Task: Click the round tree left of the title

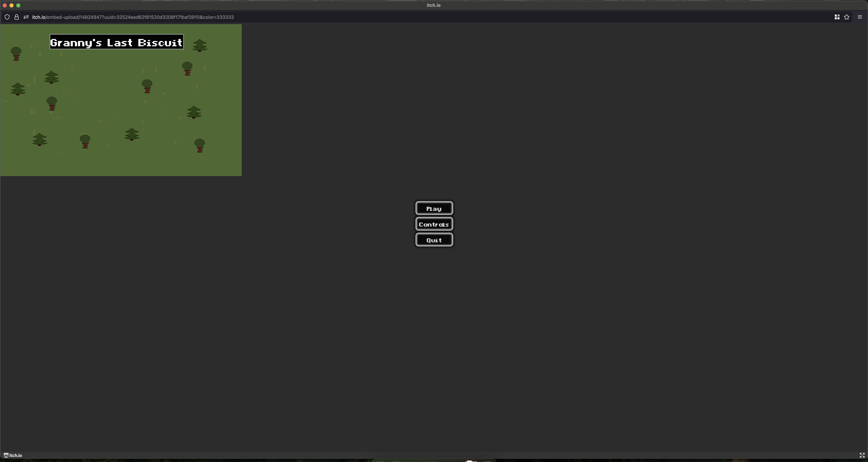Action: 16,54
